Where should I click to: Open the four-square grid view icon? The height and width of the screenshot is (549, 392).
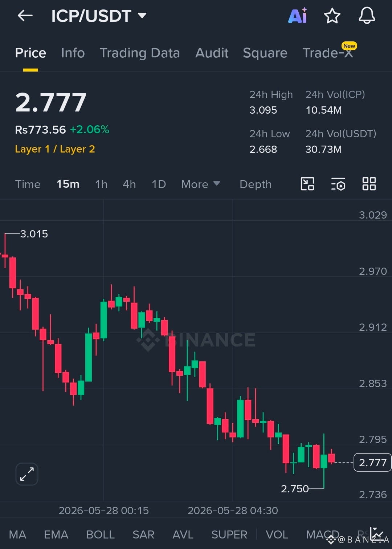pos(369,184)
